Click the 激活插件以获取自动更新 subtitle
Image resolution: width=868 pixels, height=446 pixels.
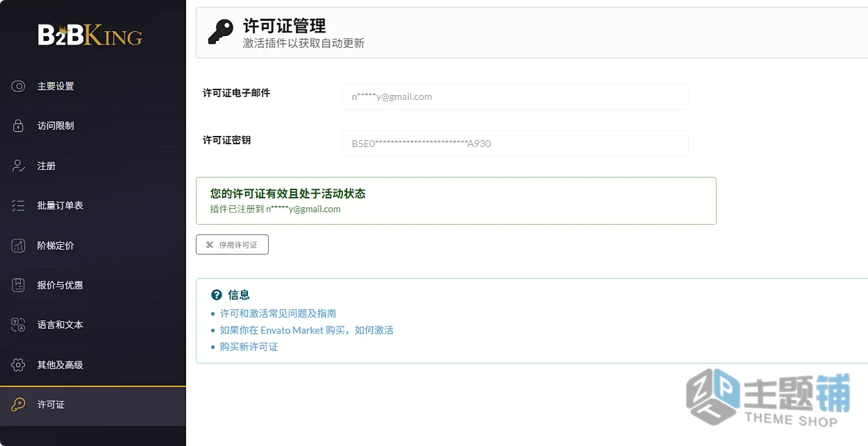(x=303, y=44)
